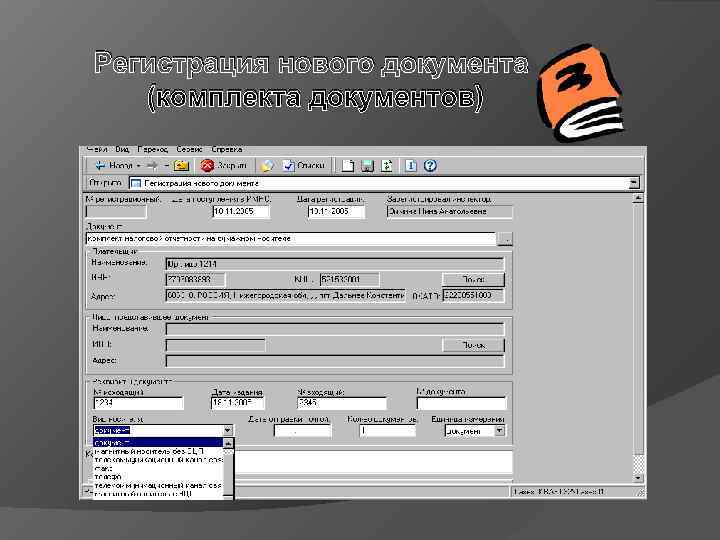This screenshot has width=720, height=540.
Task: Click the Дата издания date field
Action: pyautogui.click(x=237, y=403)
